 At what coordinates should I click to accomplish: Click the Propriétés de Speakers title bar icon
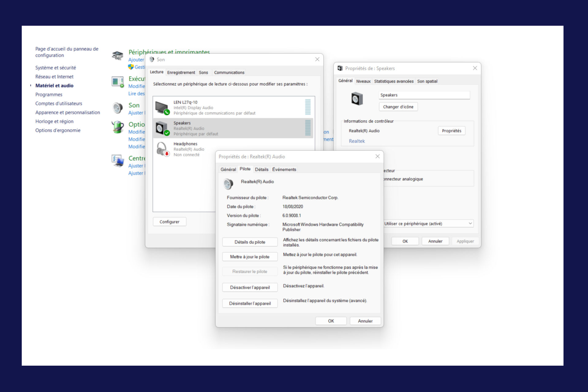coord(340,68)
